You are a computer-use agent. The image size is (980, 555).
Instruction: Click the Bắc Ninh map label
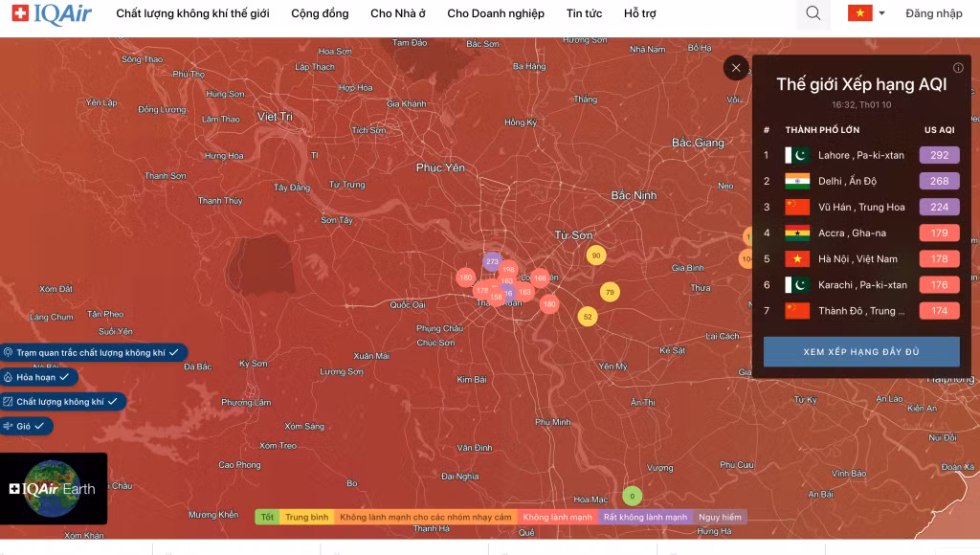point(634,195)
